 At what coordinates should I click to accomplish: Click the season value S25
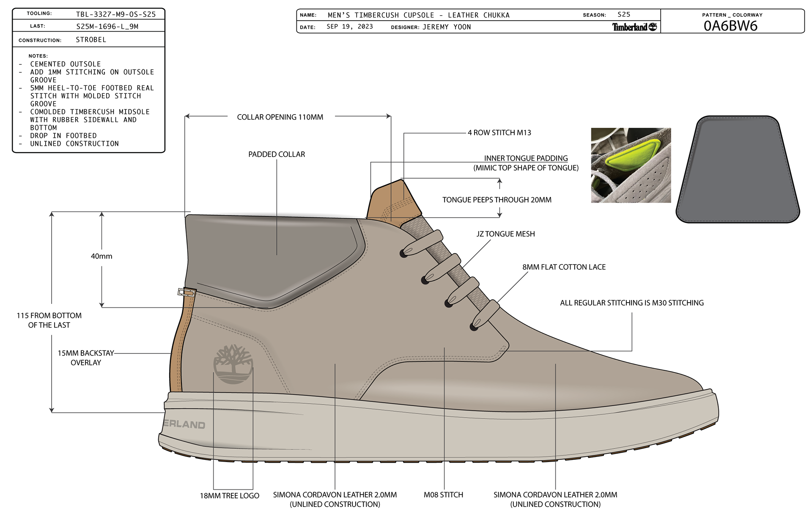click(x=624, y=14)
